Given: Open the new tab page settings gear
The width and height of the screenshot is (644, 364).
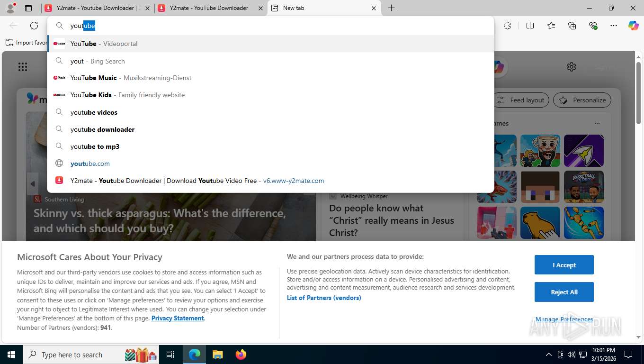Looking at the screenshot, I should [x=572, y=67].
